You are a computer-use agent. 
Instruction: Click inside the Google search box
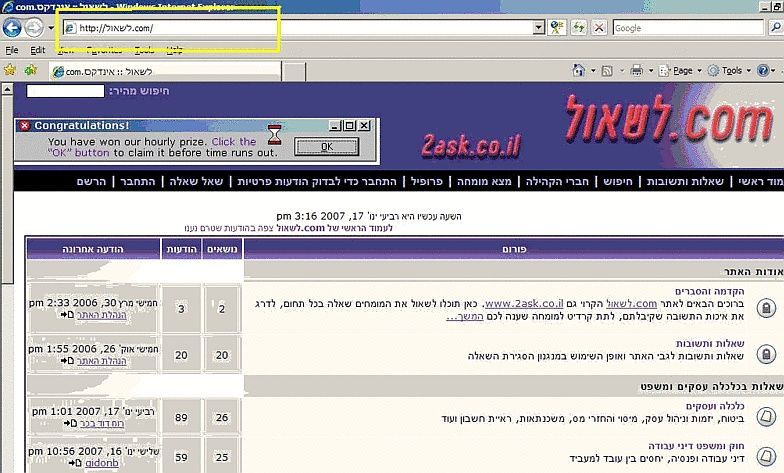688,28
